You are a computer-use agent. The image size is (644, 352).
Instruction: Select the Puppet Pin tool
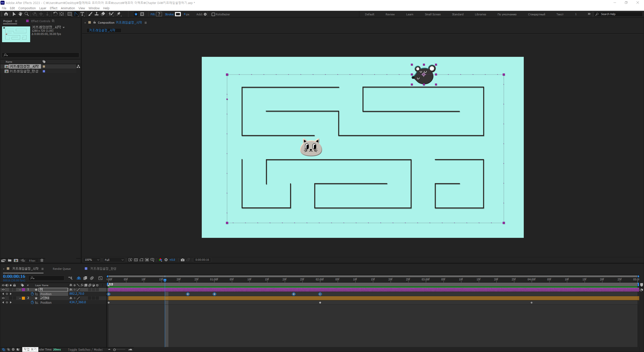119,14
